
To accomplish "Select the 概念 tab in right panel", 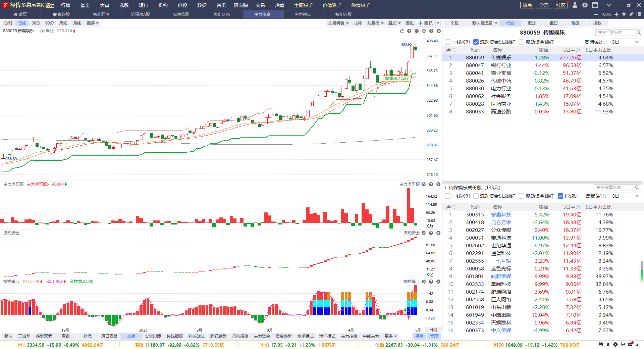I will (532, 23).
